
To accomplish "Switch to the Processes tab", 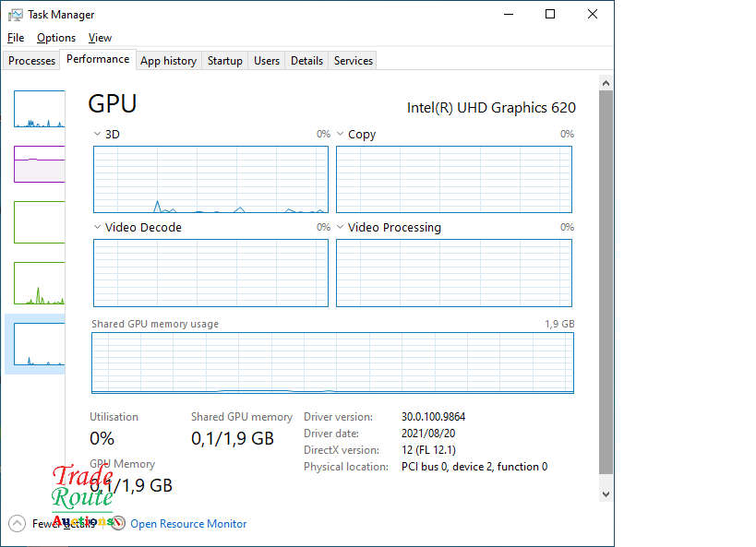I will 32,61.
